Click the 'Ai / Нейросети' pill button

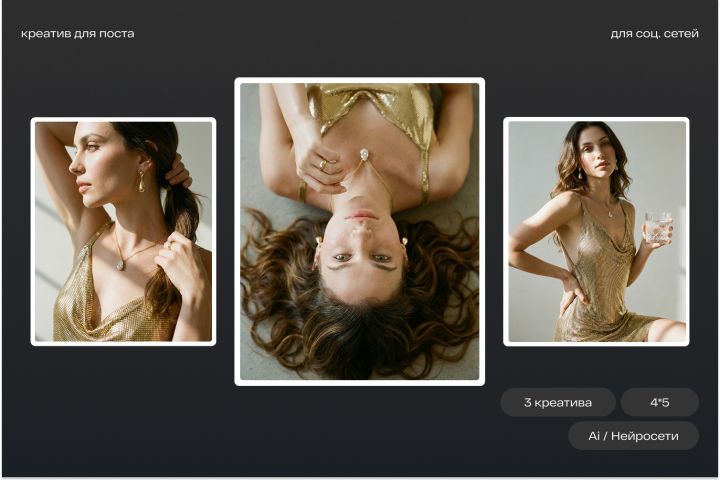pos(634,436)
